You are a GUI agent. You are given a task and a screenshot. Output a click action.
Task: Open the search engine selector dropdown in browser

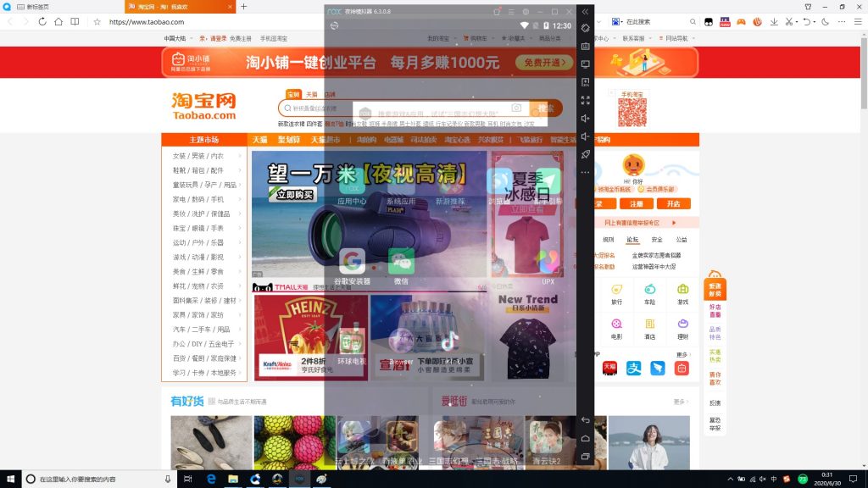615,21
